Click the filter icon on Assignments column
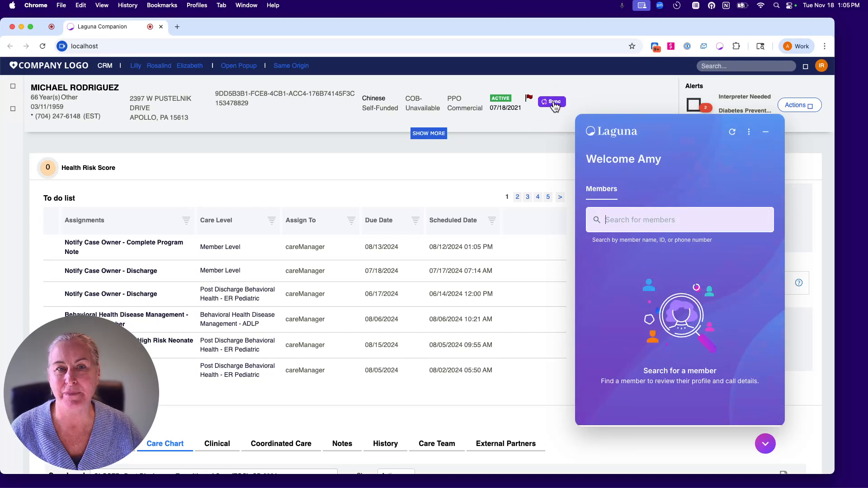The height and width of the screenshot is (488, 868). coord(186,221)
